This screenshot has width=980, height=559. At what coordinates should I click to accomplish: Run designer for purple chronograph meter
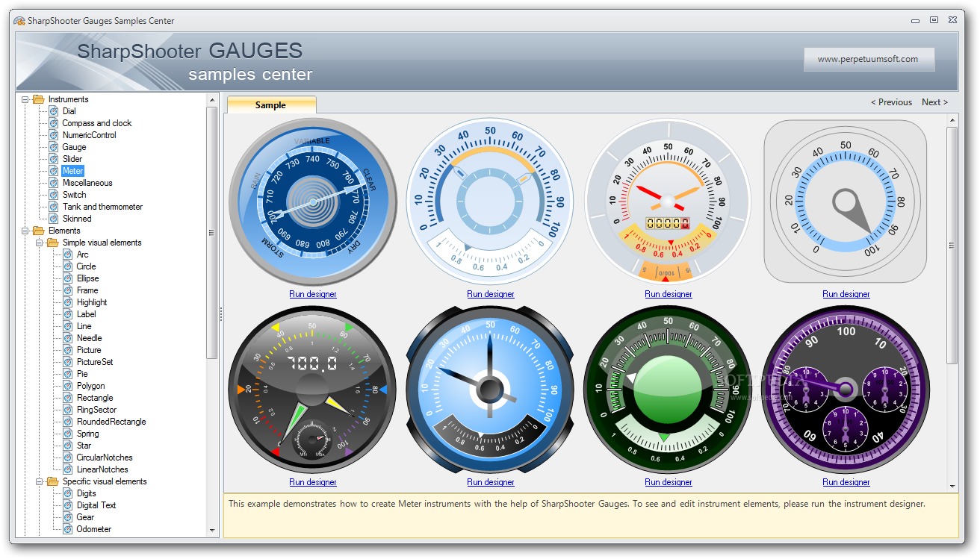846,482
